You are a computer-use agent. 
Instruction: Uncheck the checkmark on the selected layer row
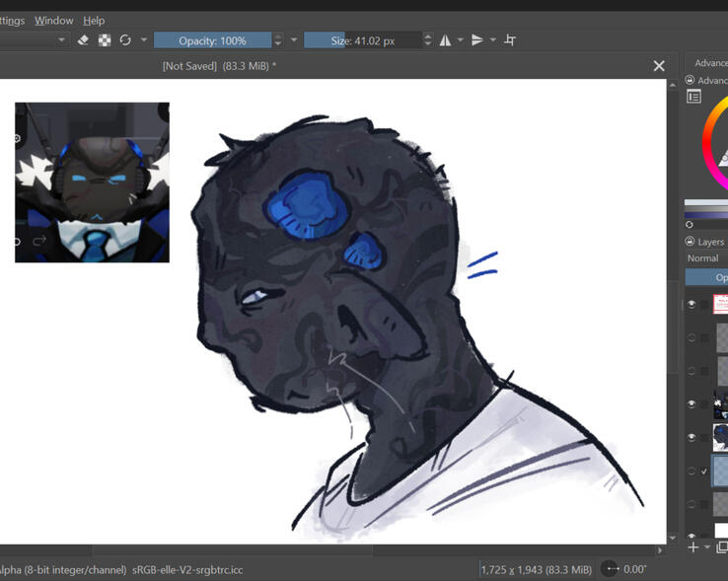click(704, 471)
